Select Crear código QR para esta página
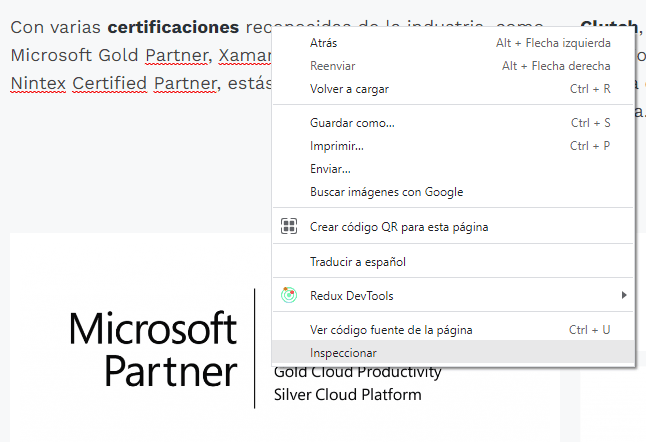Image resolution: width=646 pixels, height=442 pixels. (453, 227)
